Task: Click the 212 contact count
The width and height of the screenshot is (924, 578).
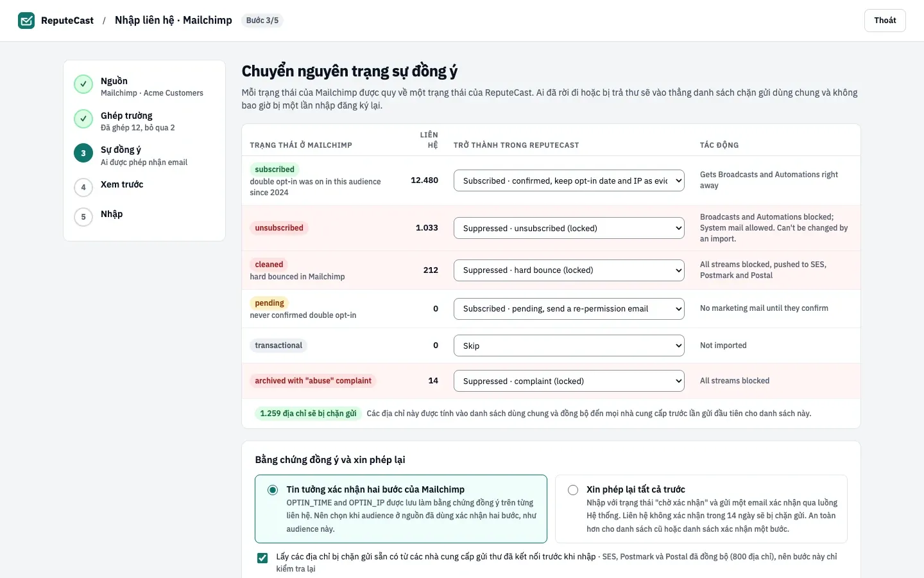Action: pos(431,270)
